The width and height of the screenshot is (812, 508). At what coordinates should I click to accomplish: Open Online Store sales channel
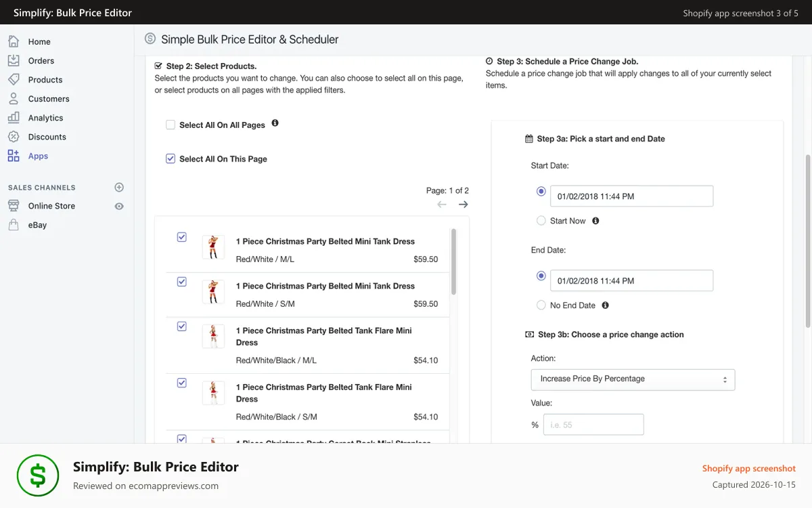coord(51,206)
